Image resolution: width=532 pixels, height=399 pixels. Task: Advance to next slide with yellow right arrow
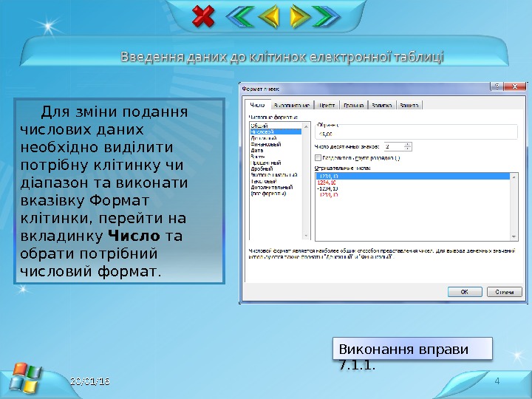[300, 16]
